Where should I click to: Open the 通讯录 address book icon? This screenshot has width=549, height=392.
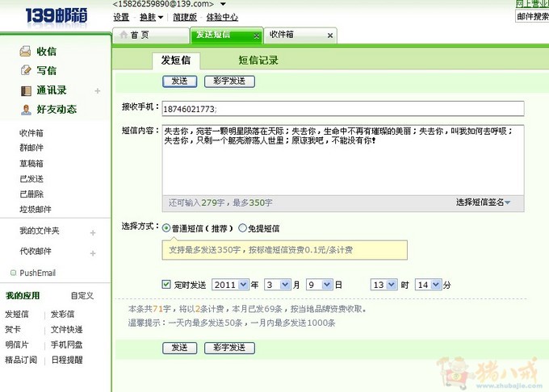click(x=26, y=90)
